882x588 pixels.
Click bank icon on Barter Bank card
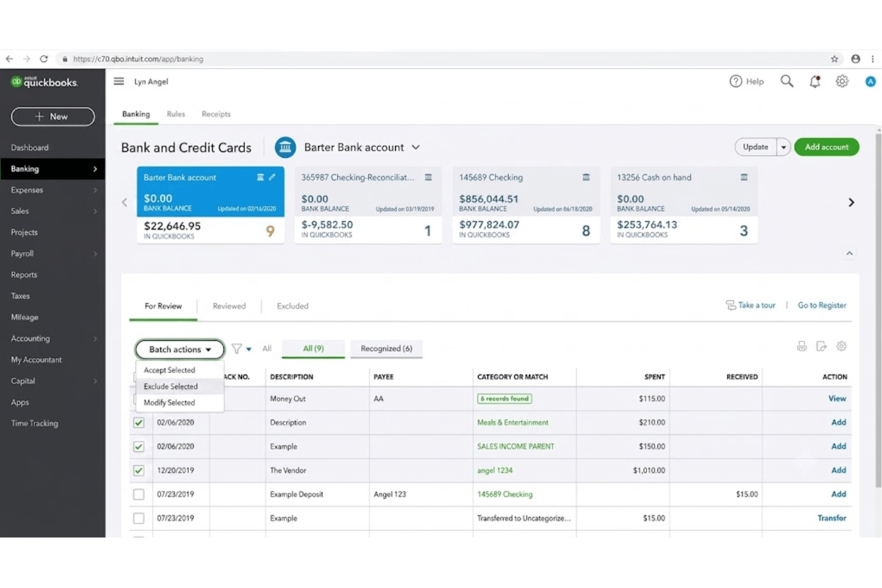260,177
